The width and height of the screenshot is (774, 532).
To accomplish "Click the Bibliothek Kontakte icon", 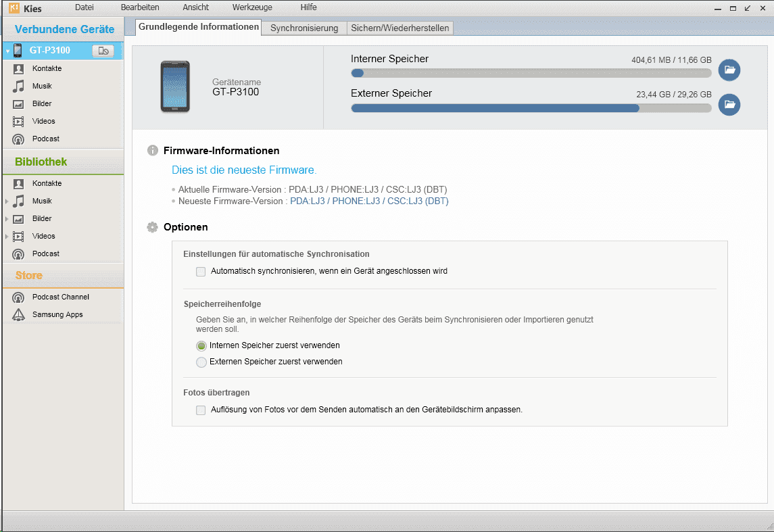I will pyautogui.click(x=18, y=184).
